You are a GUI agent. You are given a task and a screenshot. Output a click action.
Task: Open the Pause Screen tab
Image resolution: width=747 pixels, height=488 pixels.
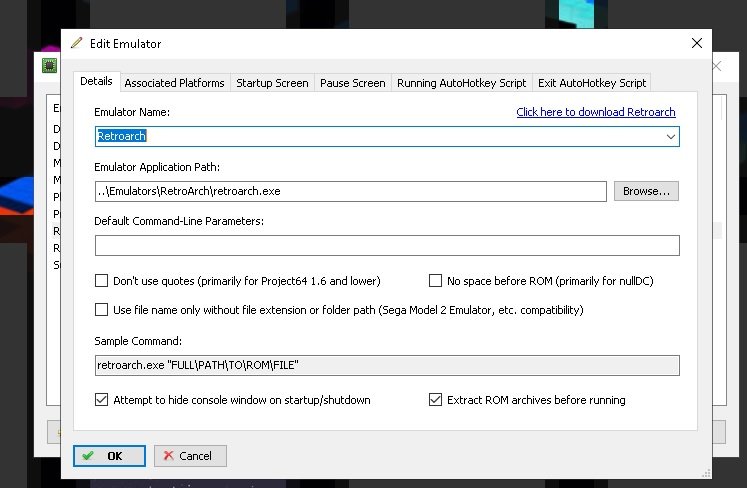pyautogui.click(x=353, y=83)
